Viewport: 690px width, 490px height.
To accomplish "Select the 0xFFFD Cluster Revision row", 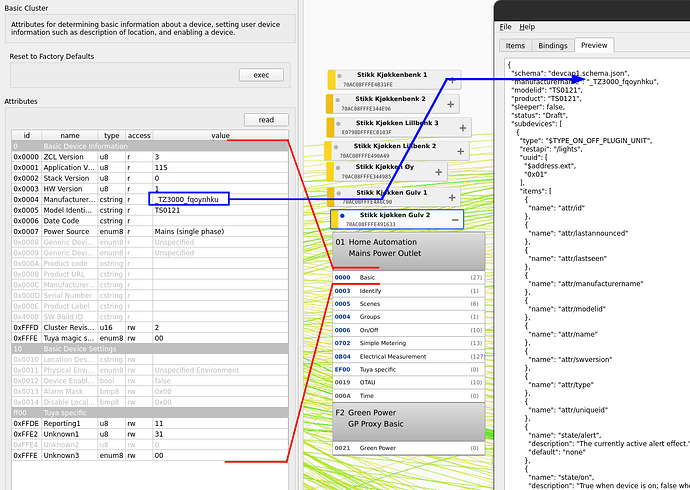I will tap(150, 327).
